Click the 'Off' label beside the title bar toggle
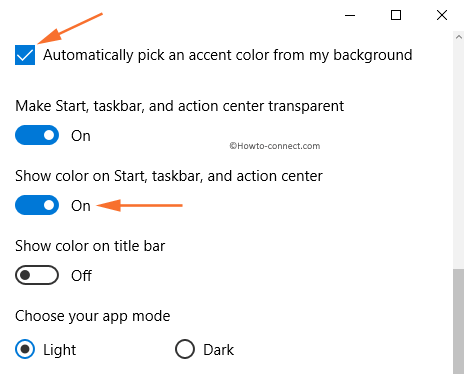The width and height of the screenshot is (464, 374). click(81, 276)
